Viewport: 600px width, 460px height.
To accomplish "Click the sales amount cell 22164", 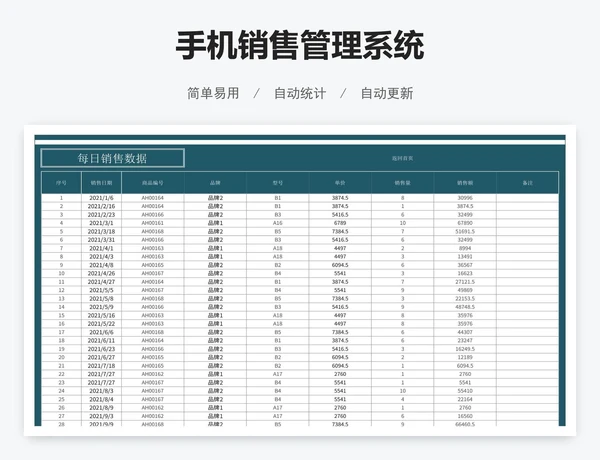I will [x=465, y=400].
